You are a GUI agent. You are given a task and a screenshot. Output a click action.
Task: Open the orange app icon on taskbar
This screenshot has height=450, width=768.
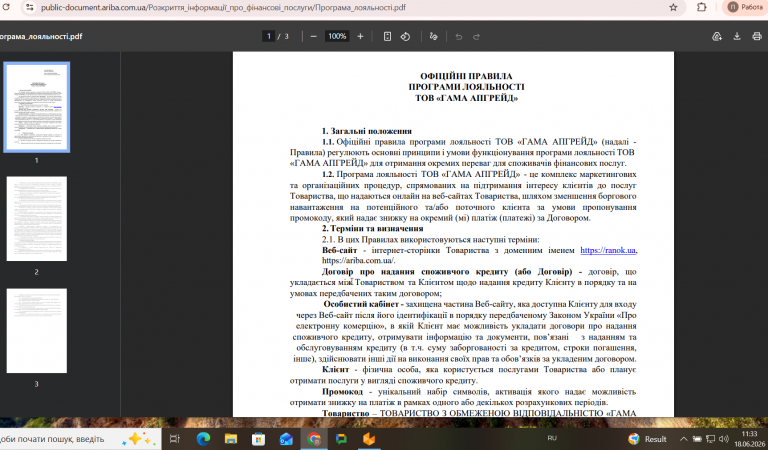pos(369,439)
